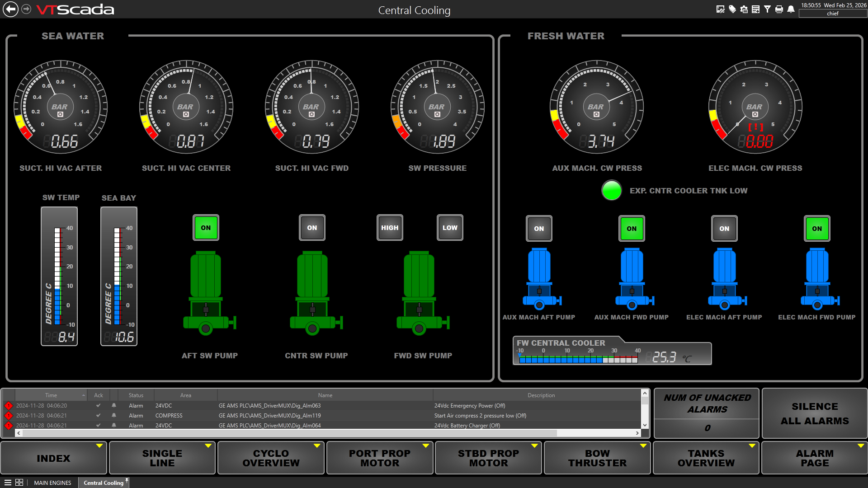The image size is (868, 488).
Task: Click the acknowledge checkmark for Dig_Alm119
Action: 99,416
